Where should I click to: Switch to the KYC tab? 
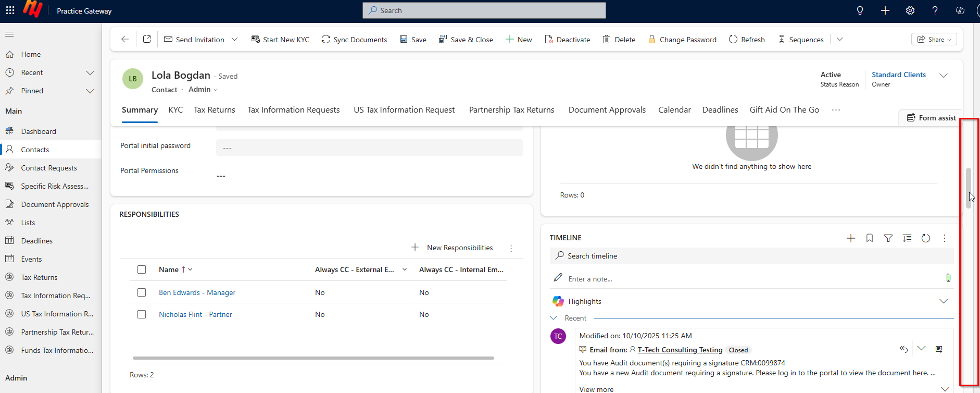pyautogui.click(x=175, y=110)
